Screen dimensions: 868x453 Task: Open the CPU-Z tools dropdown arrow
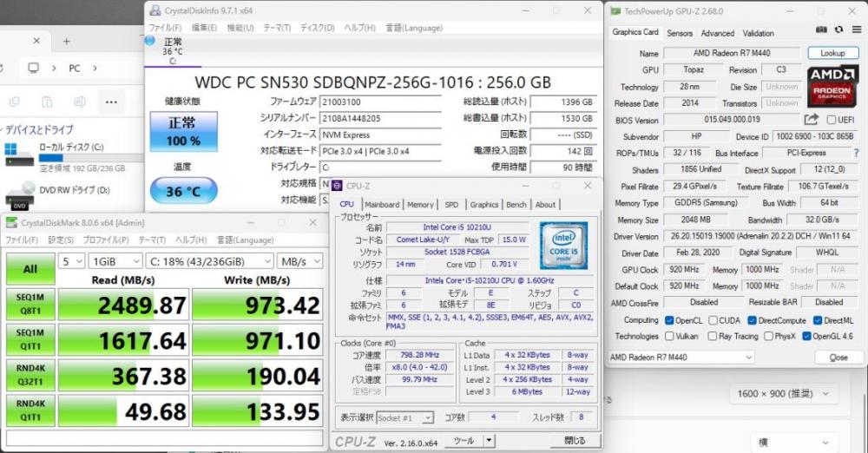point(489,441)
